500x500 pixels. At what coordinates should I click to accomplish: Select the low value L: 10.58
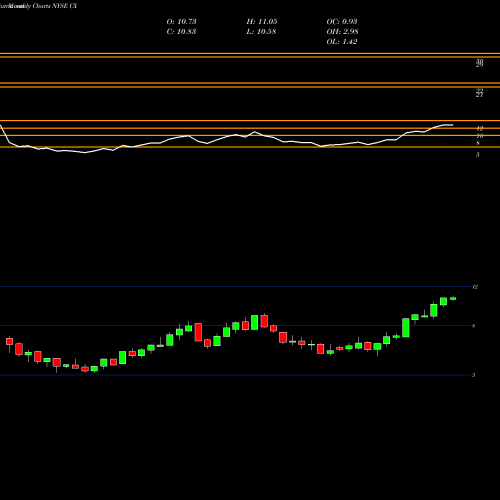(261, 32)
